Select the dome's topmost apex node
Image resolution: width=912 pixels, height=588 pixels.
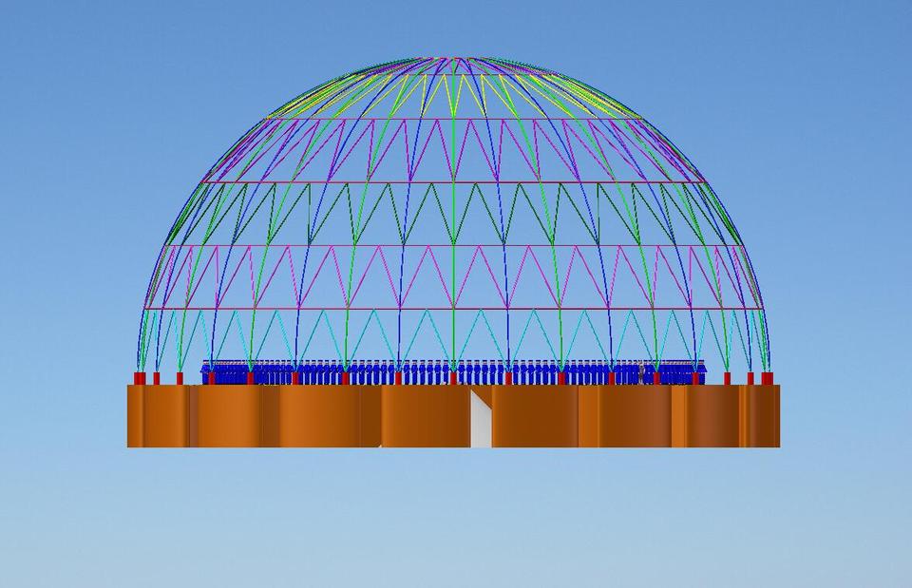point(456,59)
